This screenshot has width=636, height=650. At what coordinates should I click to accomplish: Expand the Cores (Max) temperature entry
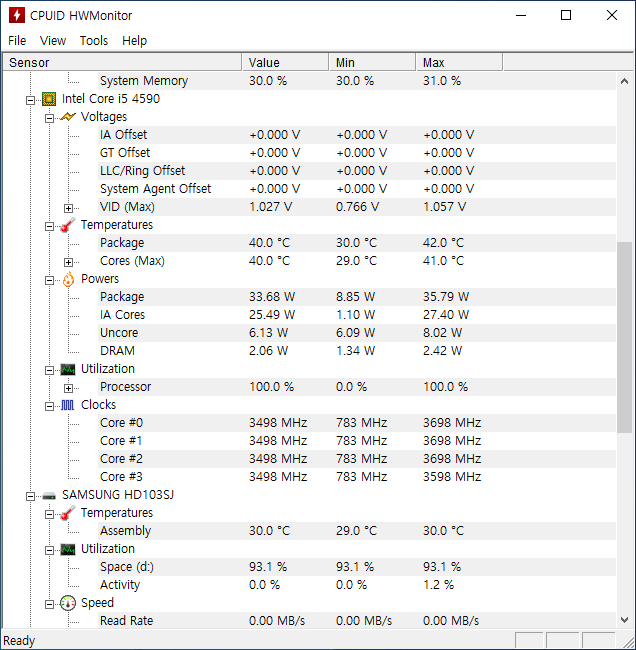(68, 262)
